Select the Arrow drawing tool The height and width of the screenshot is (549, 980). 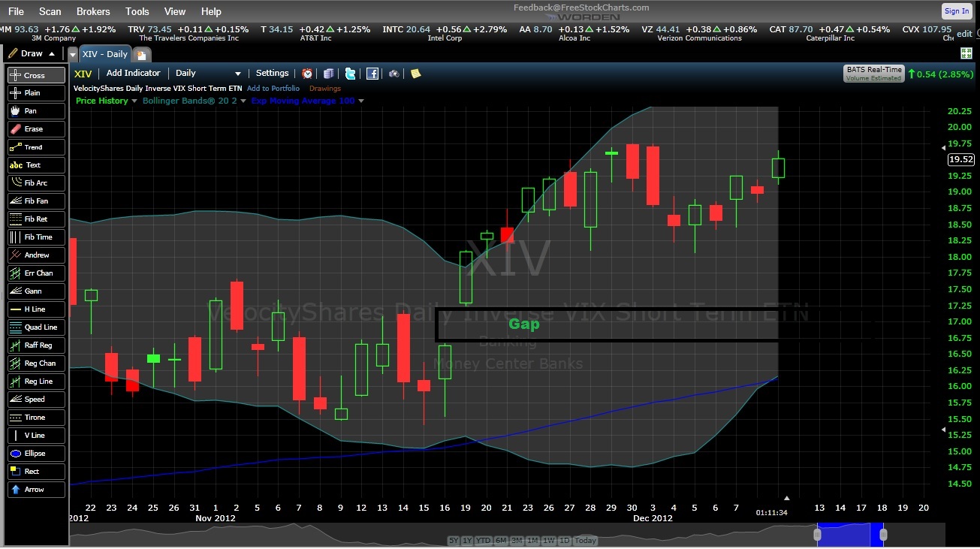click(36, 490)
